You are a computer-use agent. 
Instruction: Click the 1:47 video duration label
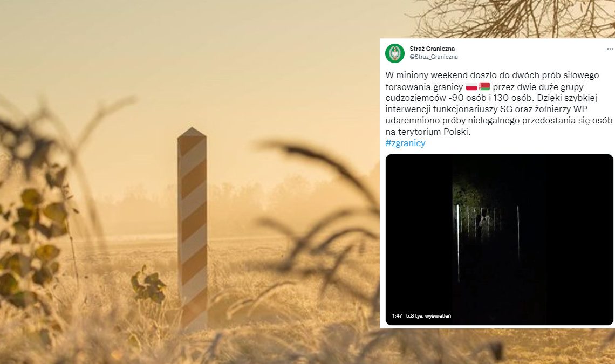coord(397,316)
